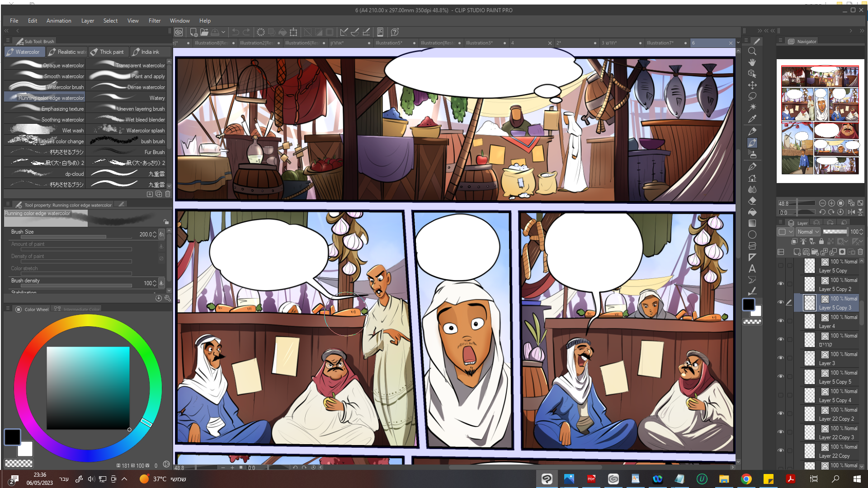Pick a hue on the color wheel ring
This screenshot has width=868, height=488.
pos(88,320)
